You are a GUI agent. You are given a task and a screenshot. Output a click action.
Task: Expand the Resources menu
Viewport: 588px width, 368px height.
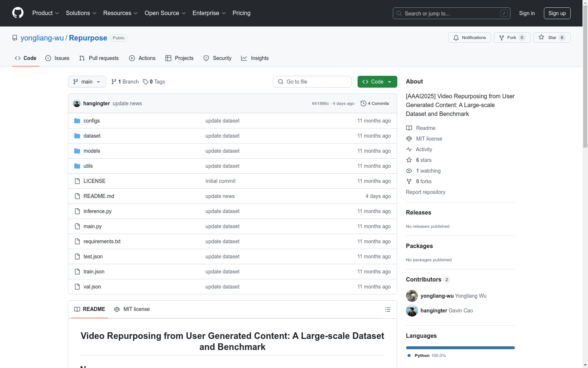tap(121, 13)
